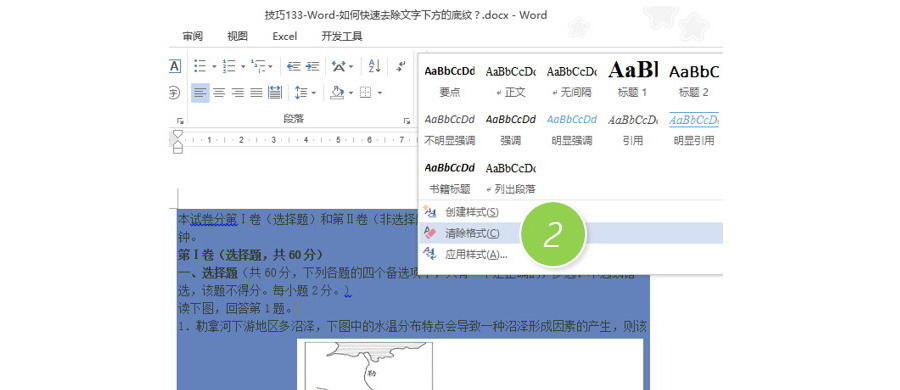
Task: Open paragraph settings dialog launcher
Action: [x=406, y=121]
